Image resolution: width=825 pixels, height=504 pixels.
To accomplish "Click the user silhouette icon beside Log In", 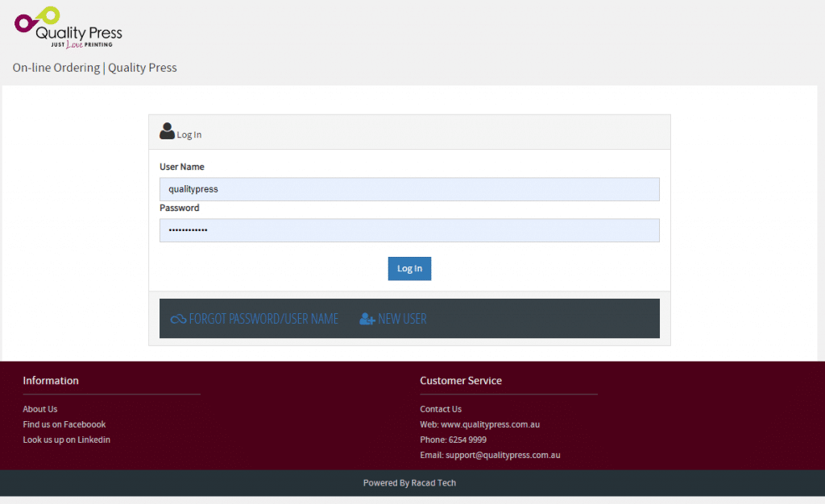I will (167, 131).
